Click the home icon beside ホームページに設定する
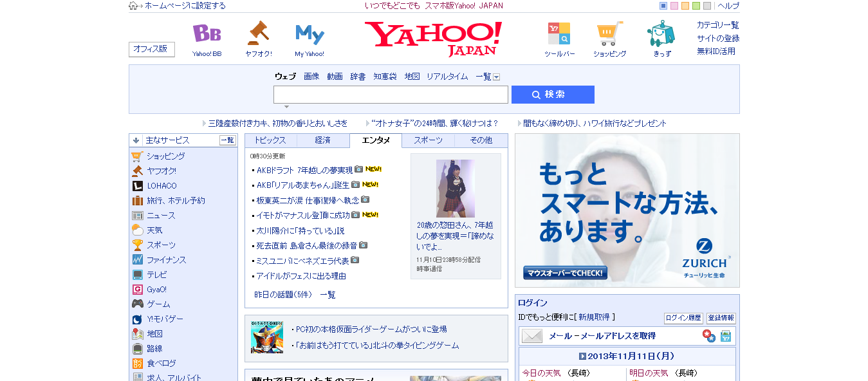This screenshot has width=868, height=381. click(133, 6)
